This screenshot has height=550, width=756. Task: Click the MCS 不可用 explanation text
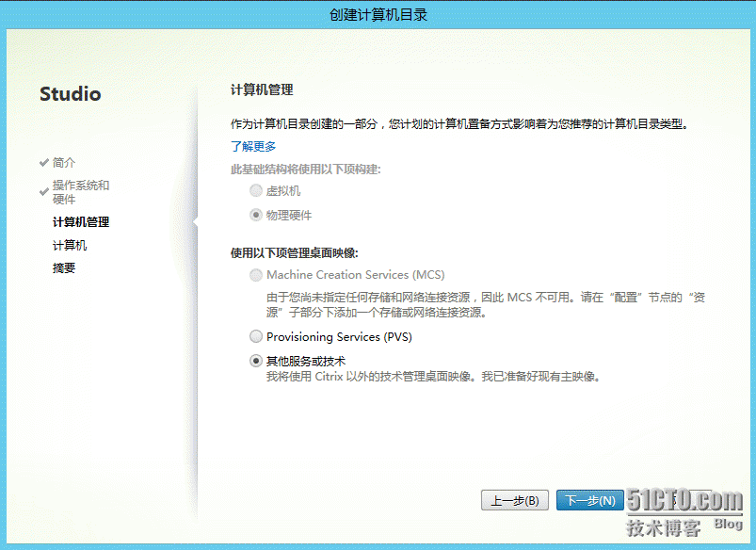coord(486,305)
